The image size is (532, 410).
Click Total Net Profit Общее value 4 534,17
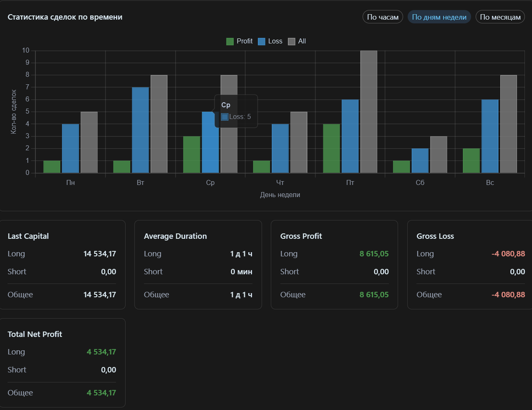101,393
